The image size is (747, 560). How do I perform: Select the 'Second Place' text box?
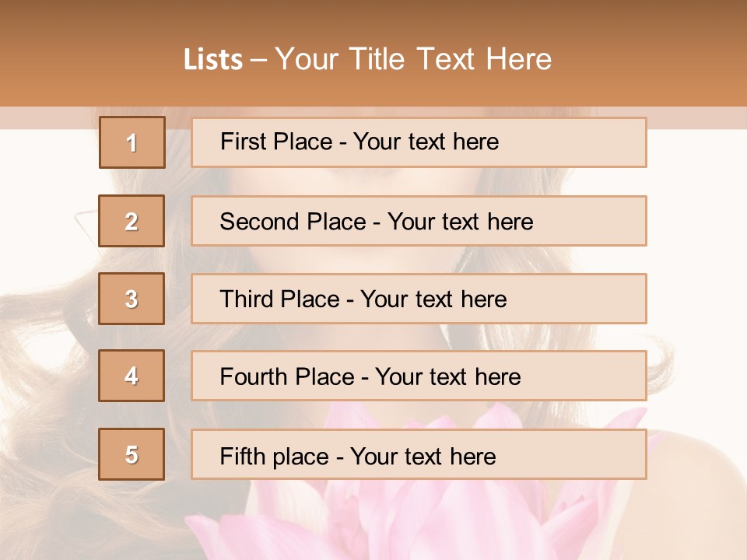pyautogui.click(x=419, y=221)
